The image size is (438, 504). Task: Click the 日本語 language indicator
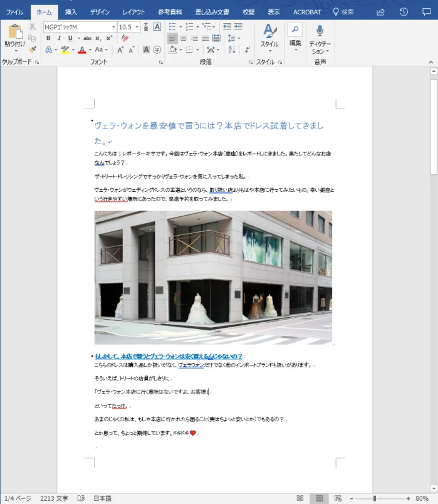102,498
